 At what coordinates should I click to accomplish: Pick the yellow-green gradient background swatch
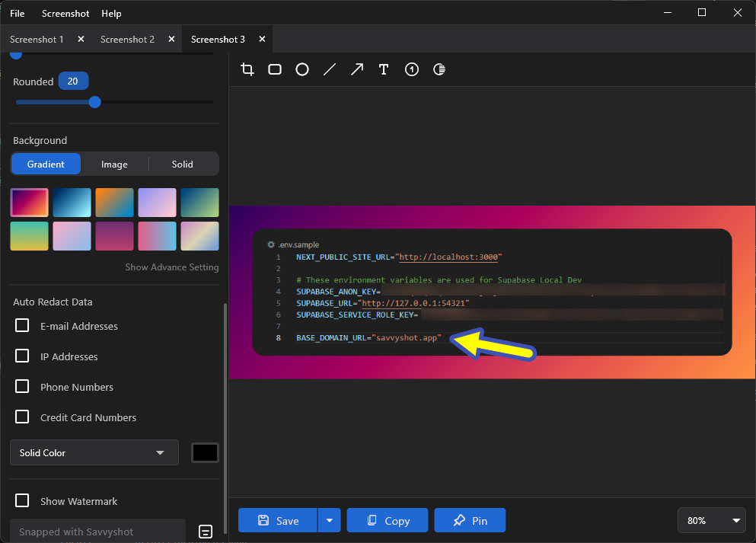tap(29, 236)
